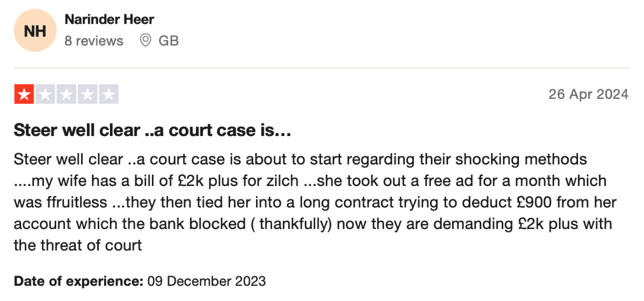The height and width of the screenshot is (301, 644).
Task: Open the bold 'Steer well clear' review title
Action: (152, 131)
